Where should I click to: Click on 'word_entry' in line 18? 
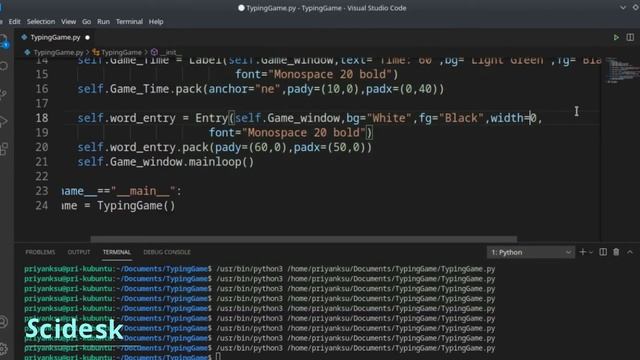142,118
